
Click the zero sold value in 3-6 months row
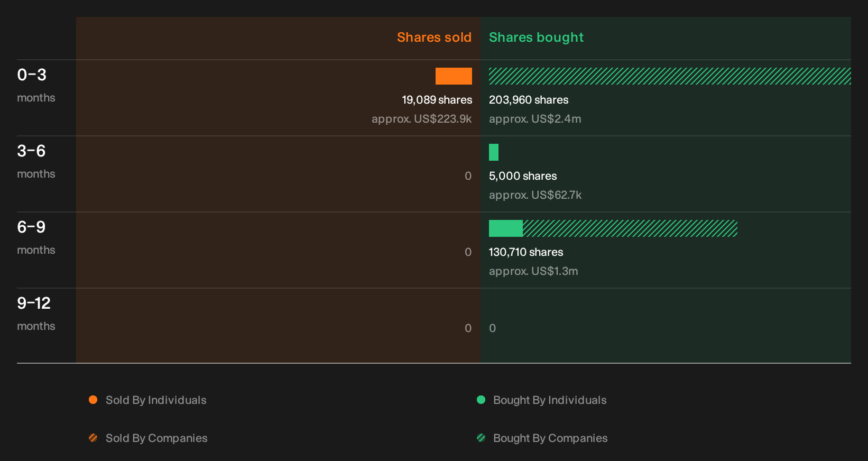click(468, 176)
